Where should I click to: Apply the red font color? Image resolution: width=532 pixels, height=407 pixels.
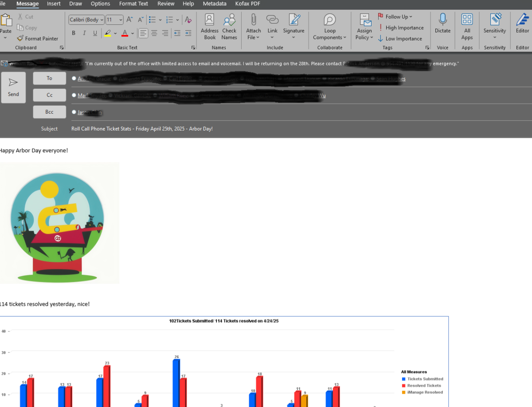coord(125,33)
